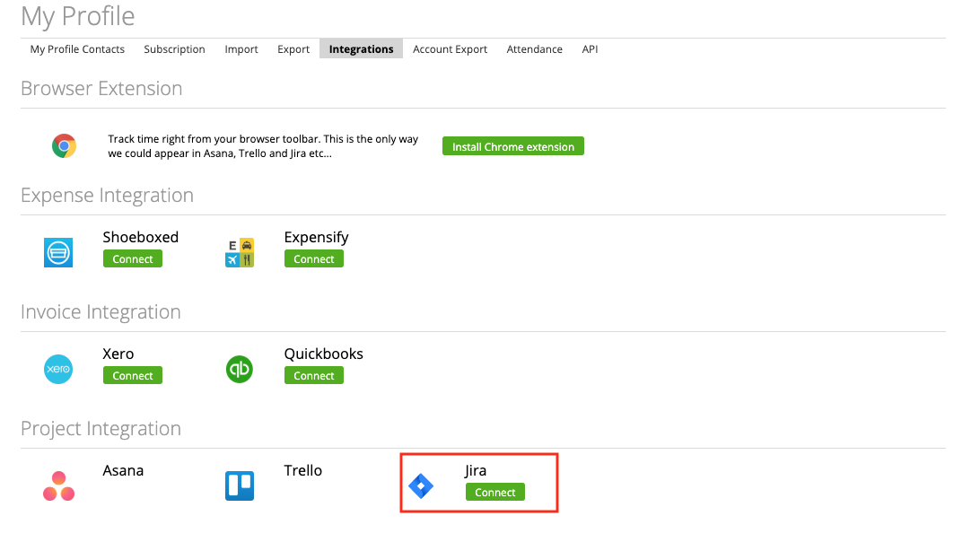Click the Asana project icon

[57, 485]
